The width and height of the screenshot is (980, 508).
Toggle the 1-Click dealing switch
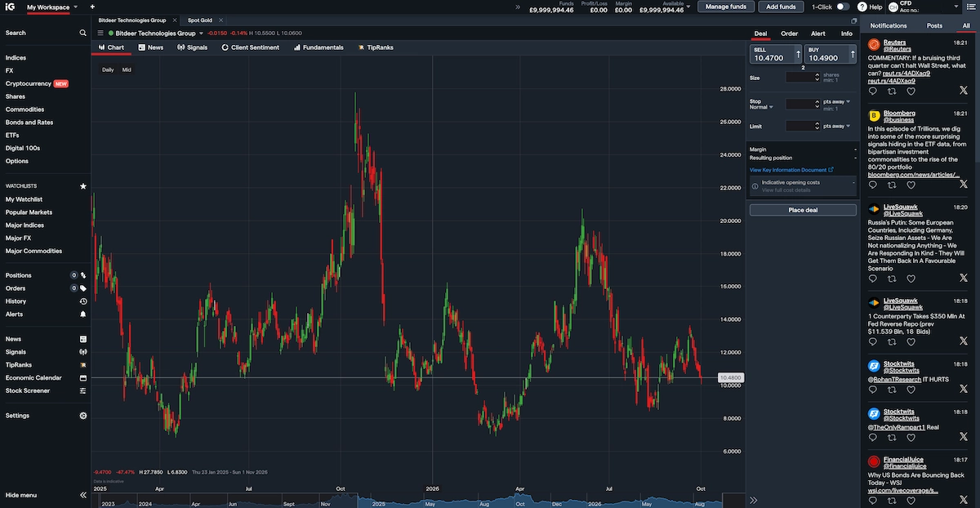pyautogui.click(x=843, y=7)
